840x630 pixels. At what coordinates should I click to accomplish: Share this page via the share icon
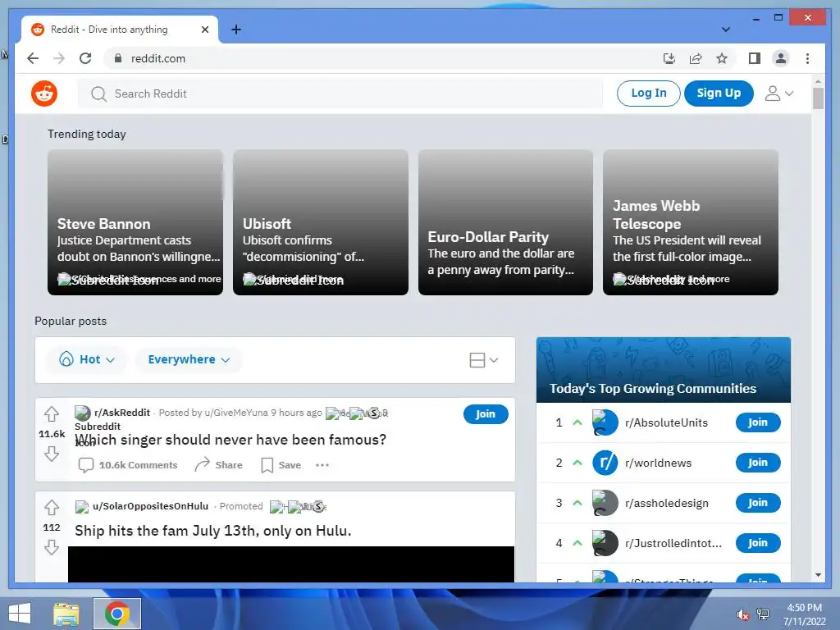point(696,58)
